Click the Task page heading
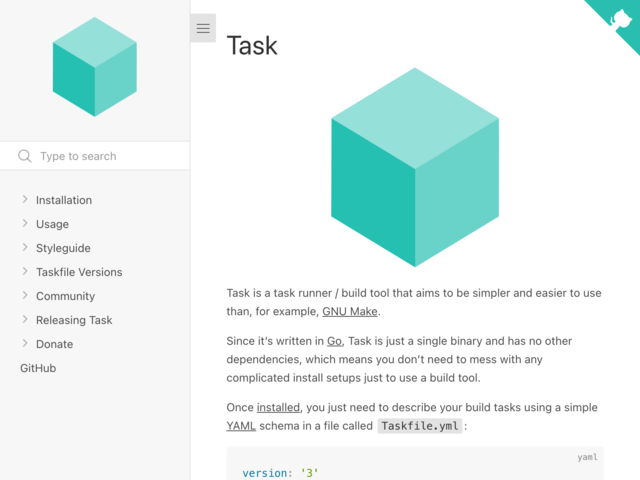The width and height of the screenshot is (640, 480). (x=252, y=45)
